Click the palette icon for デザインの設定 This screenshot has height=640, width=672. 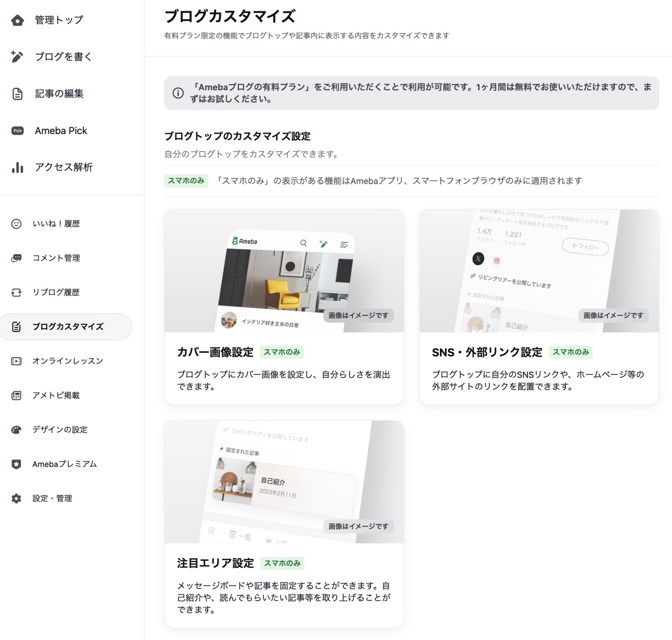(x=16, y=430)
